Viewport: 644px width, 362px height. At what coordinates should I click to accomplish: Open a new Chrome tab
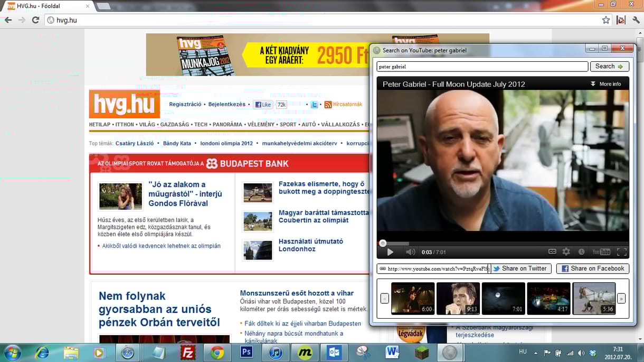point(103,6)
